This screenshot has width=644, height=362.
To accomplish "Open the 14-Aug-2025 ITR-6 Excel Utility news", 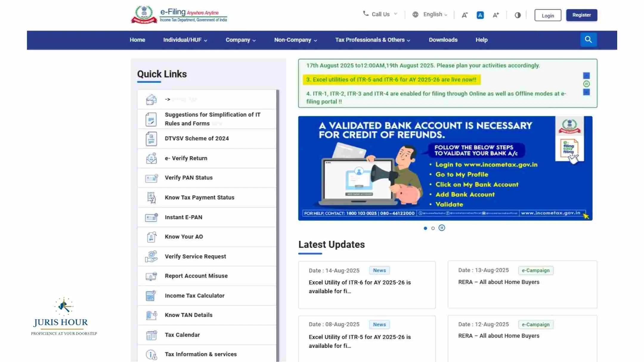I will coord(367,285).
